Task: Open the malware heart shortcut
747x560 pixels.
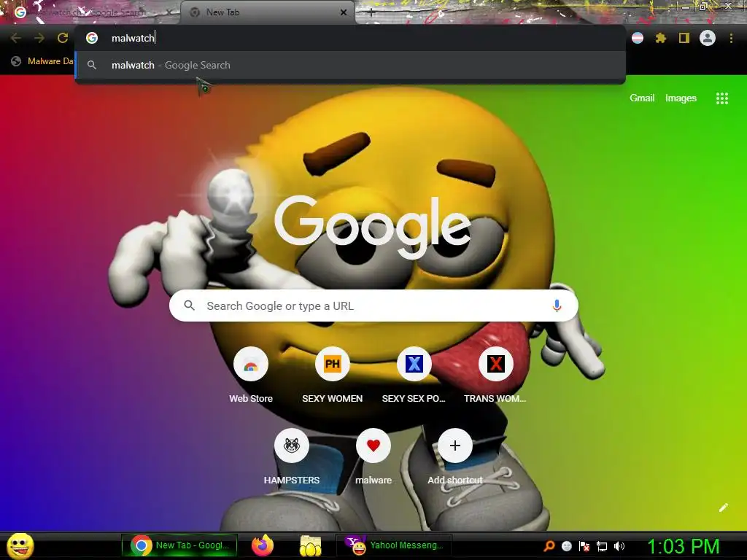Action: point(373,456)
